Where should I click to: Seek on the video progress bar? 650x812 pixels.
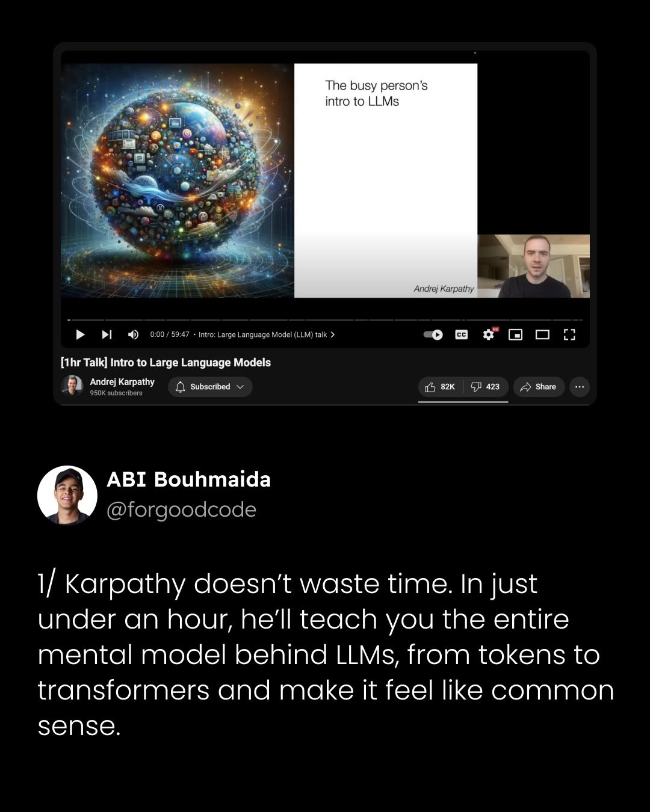point(325,320)
